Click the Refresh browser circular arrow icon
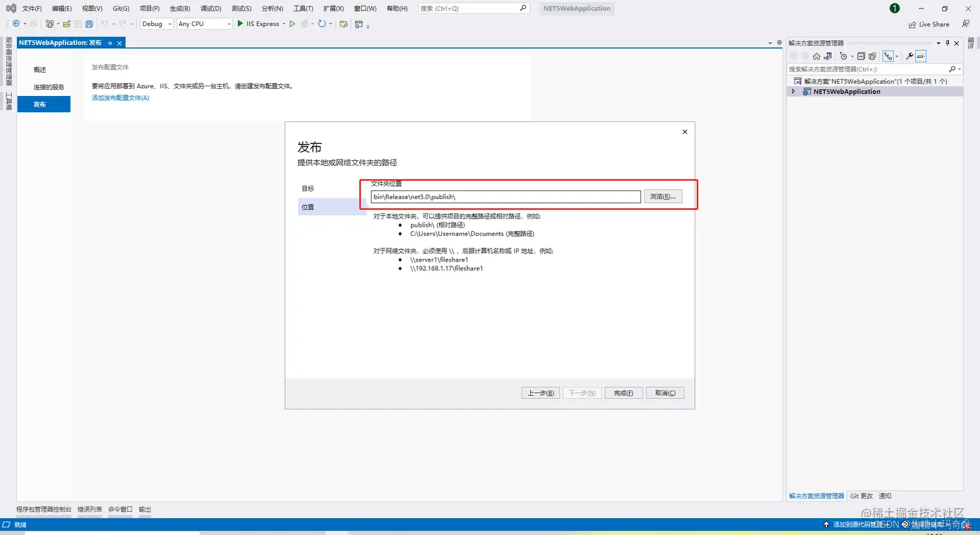This screenshot has height=535, width=980. [x=322, y=23]
